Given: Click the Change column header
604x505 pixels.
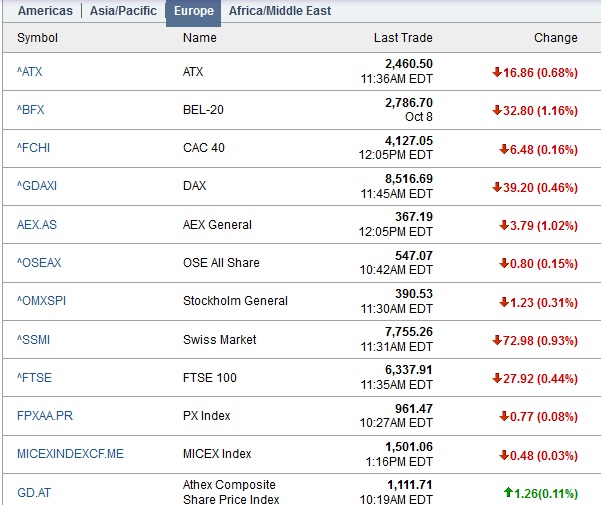Looking at the screenshot, I should pos(555,38).
